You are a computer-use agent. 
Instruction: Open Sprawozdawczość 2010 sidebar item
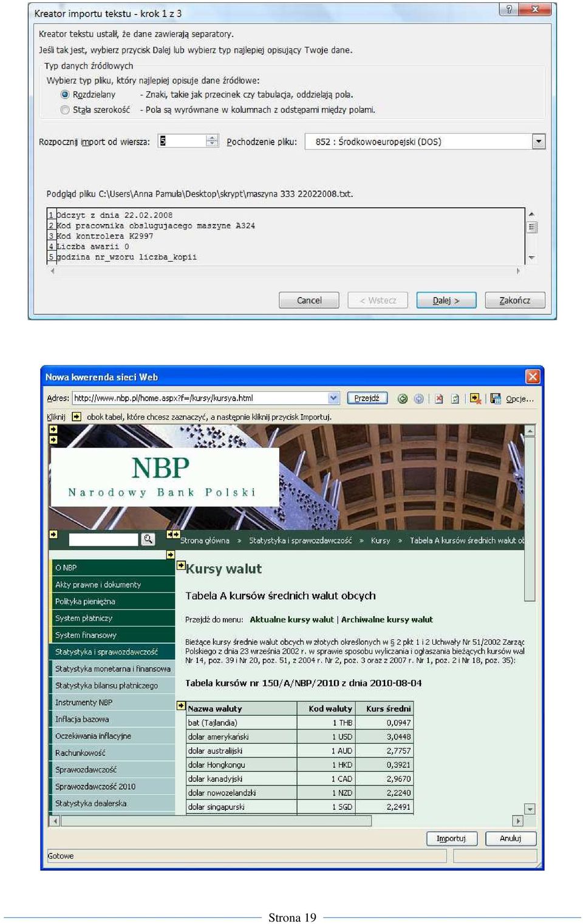(113, 786)
